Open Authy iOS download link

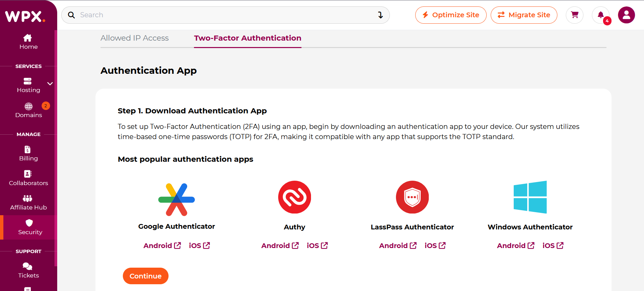click(x=317, y=246)
